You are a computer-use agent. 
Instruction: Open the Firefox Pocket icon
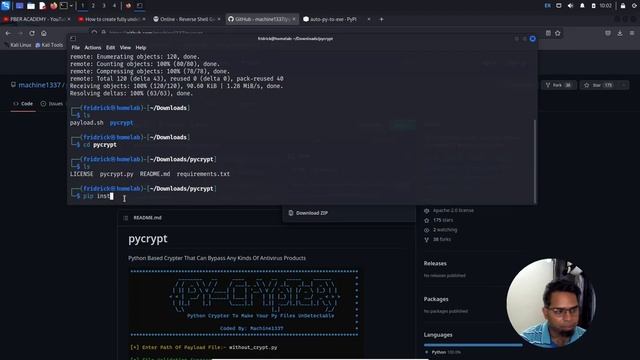point(608,33)
